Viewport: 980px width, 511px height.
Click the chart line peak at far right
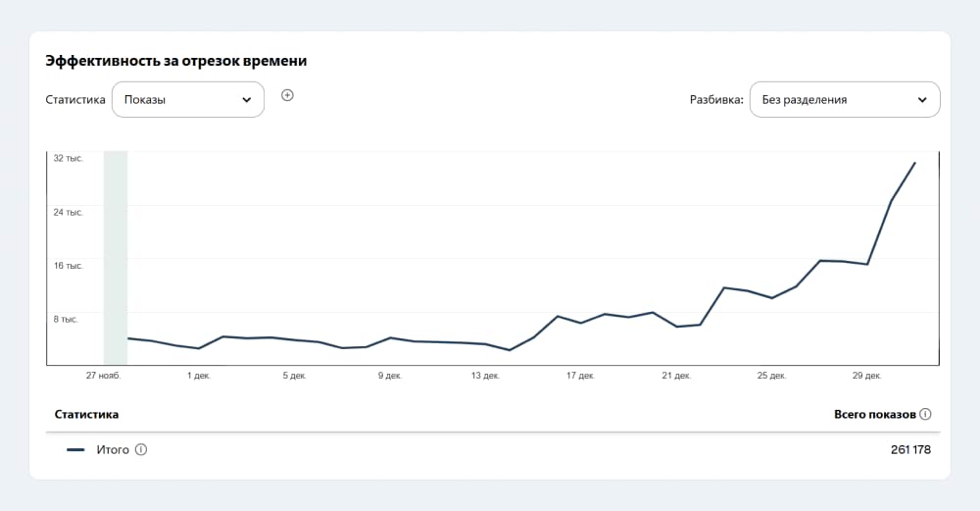click(915, 163)
